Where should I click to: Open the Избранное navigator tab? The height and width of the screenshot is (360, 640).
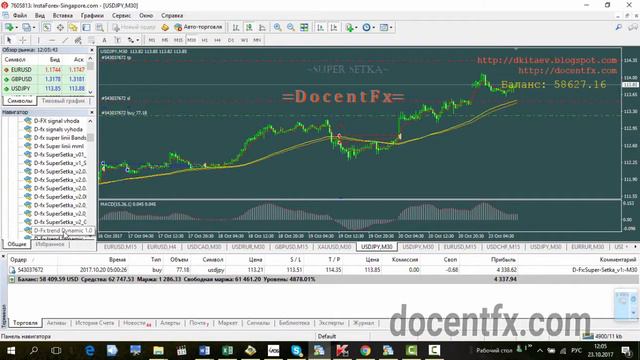point(49,244)
